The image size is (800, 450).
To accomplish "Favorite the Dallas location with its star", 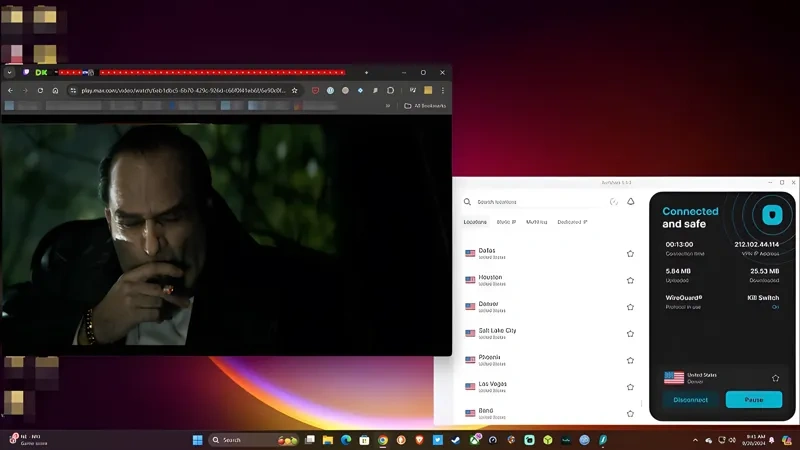I will [630, 254].
